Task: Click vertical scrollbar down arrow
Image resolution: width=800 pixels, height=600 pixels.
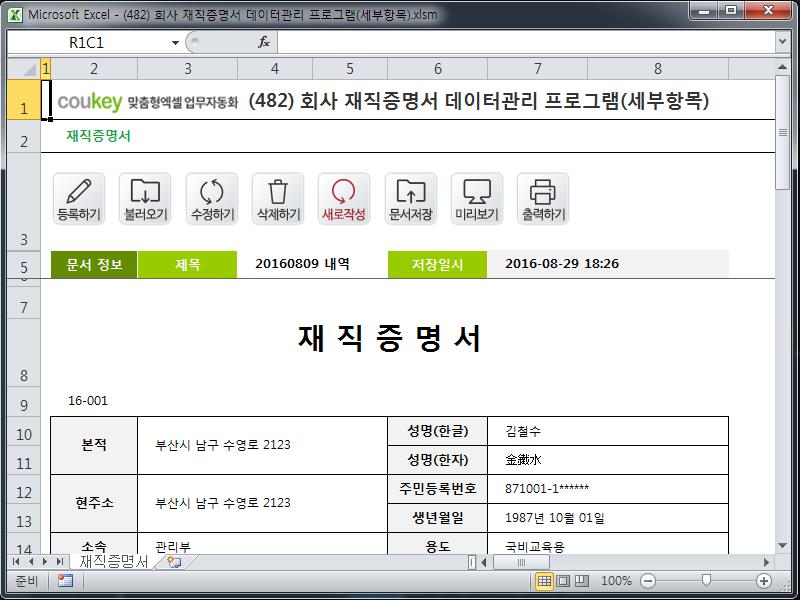Action: click(x=782, y=545)
